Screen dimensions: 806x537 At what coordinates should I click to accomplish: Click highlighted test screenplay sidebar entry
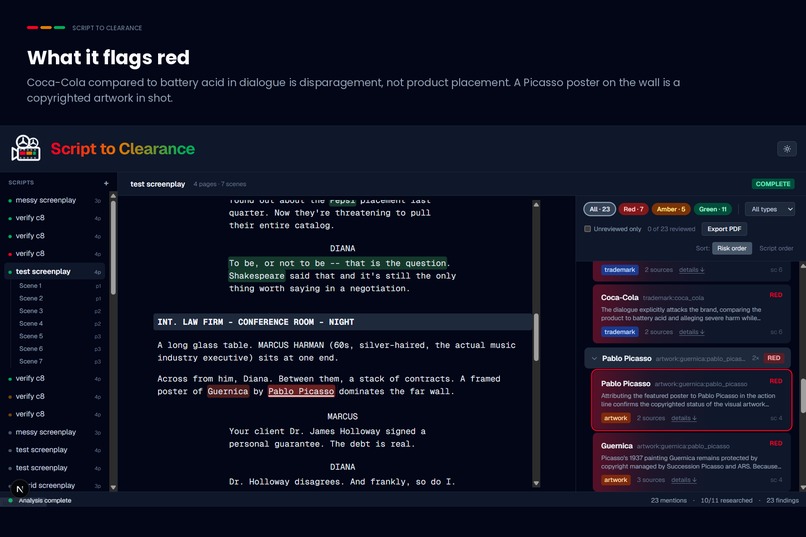tap(56, 271)
